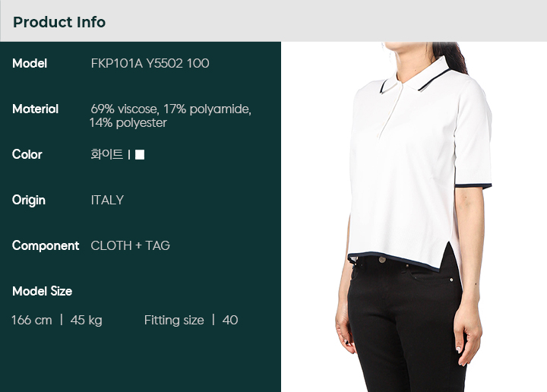Select the Fitting size label
The height and width of the screenshot is (392, 547).
174,320
